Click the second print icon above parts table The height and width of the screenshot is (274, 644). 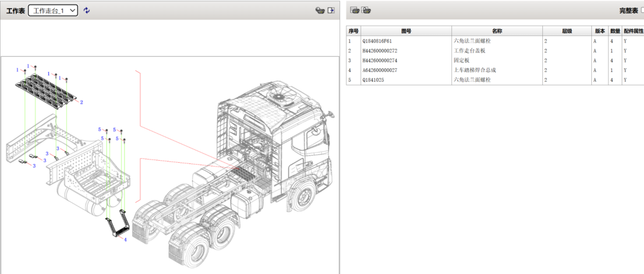[x=366, y=10]
